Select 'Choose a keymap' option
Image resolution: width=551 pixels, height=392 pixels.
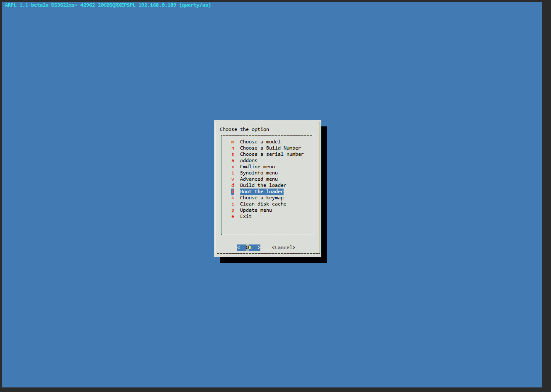[262, 198]
